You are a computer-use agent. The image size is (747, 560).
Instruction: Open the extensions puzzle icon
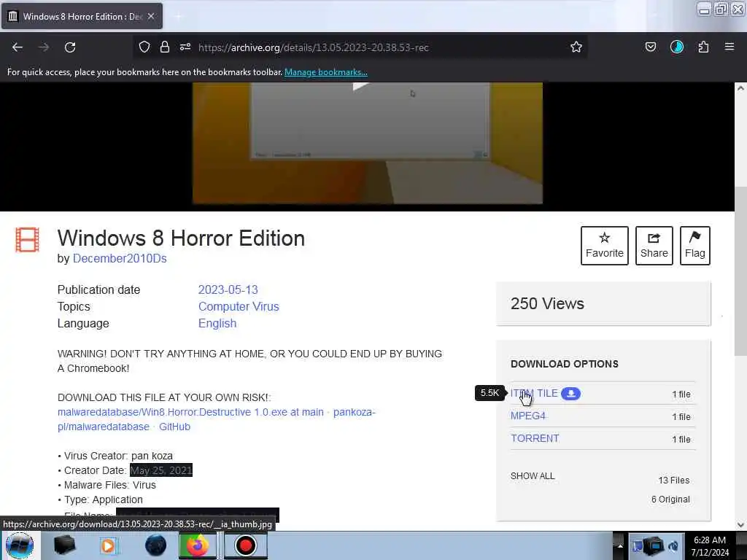[703, 47]
